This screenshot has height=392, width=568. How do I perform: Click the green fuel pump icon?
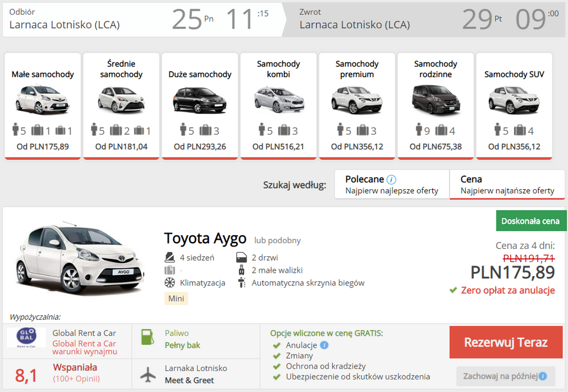coord(147,337)
